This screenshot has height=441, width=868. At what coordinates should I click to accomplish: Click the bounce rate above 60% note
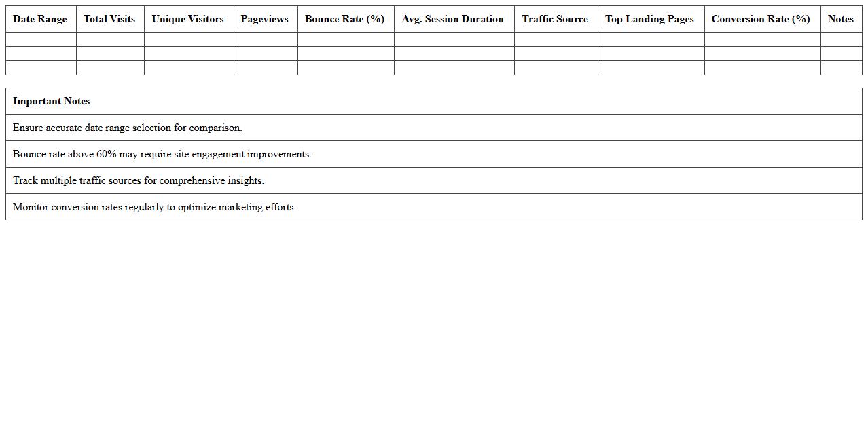coord(162,154)
